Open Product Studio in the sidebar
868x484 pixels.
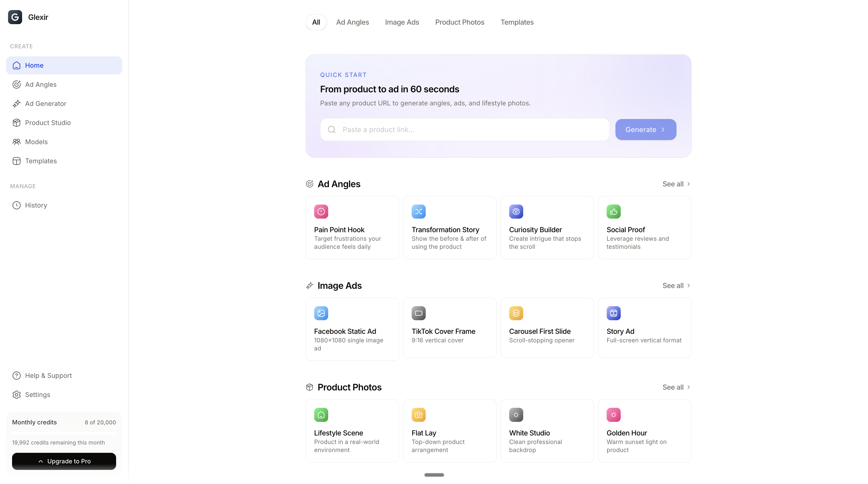tap(47, 123)
